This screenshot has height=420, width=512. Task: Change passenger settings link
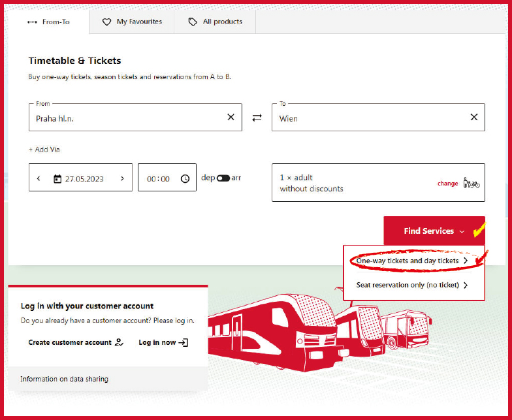point(448,183)
